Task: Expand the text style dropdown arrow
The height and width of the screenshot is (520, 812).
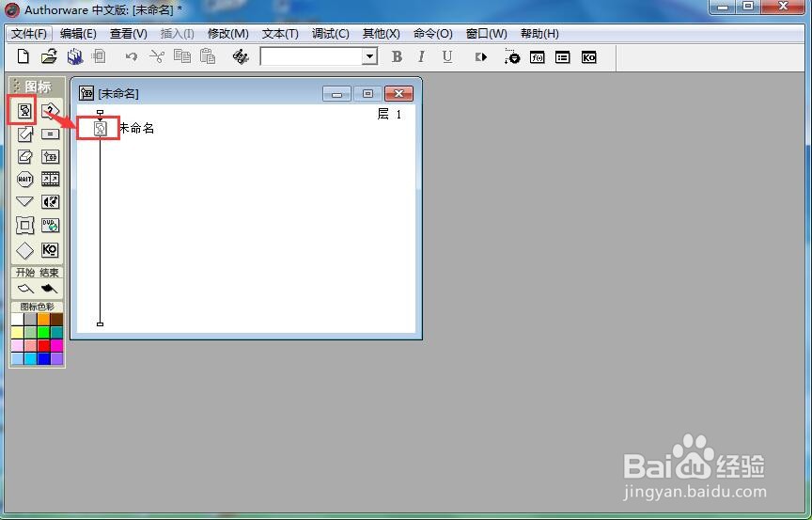Action: (x=369, y=56)
